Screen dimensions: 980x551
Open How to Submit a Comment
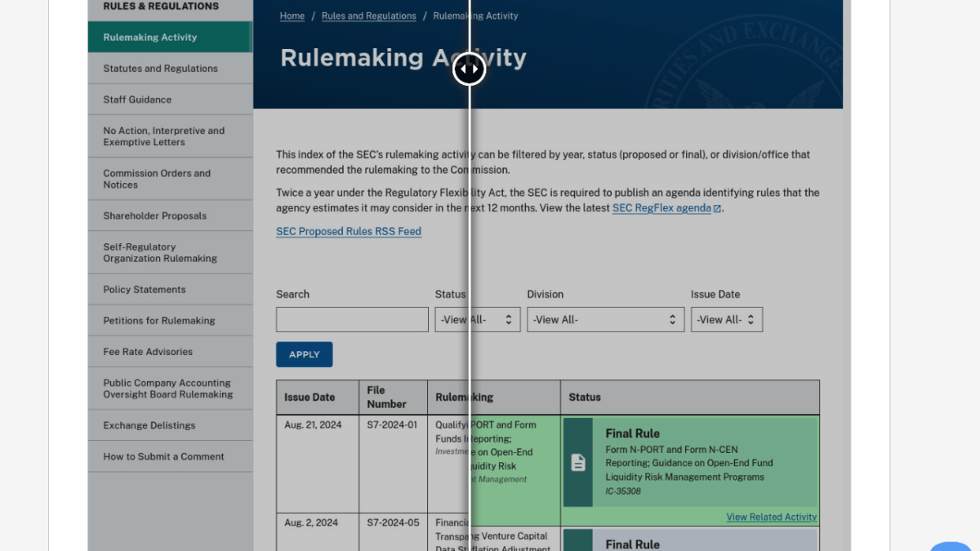tap(163, 457)
